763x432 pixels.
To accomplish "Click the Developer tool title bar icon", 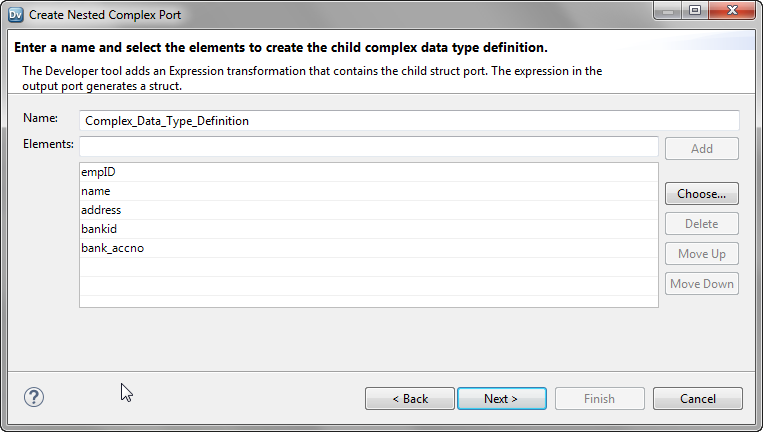I will coord(15,15).
